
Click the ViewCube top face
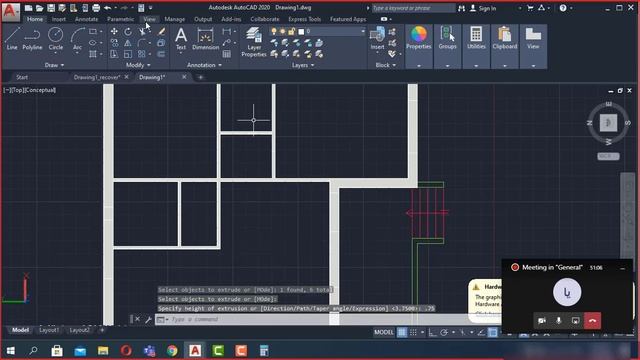pyautogui.click(x=608, y=122)
